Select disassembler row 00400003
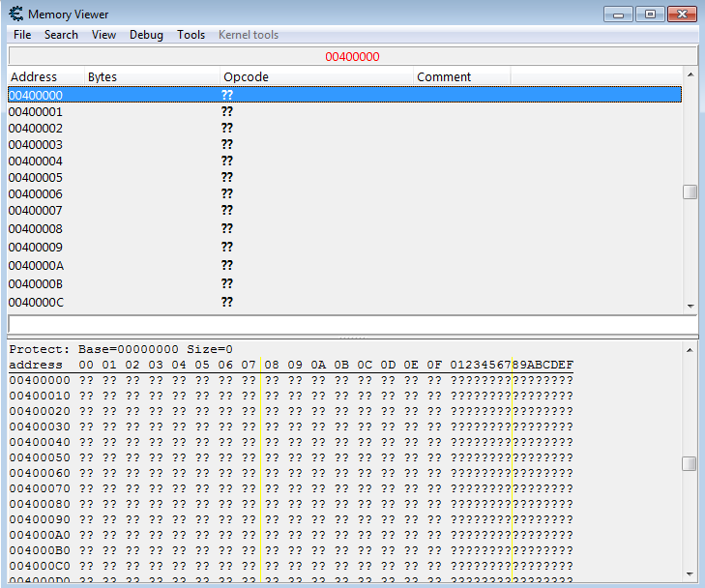Screen dimensions: 705x588 [x=345, y=144]
